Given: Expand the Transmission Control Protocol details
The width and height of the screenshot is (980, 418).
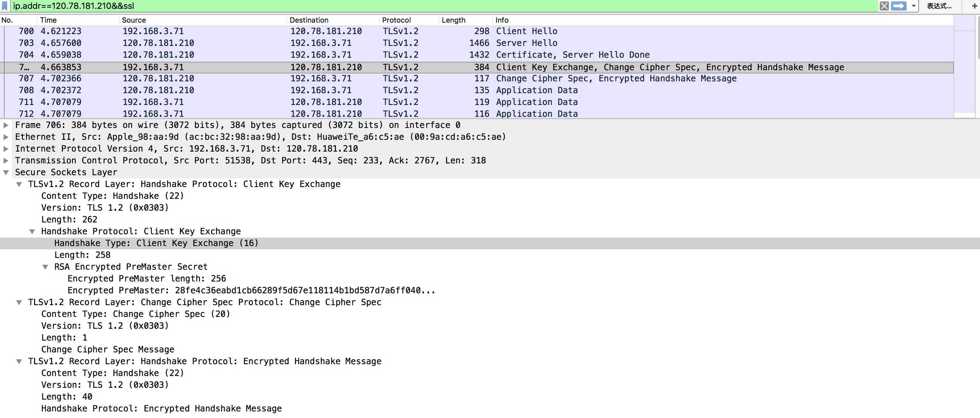Looking at the screenshot, I should [x=6, y=160].
